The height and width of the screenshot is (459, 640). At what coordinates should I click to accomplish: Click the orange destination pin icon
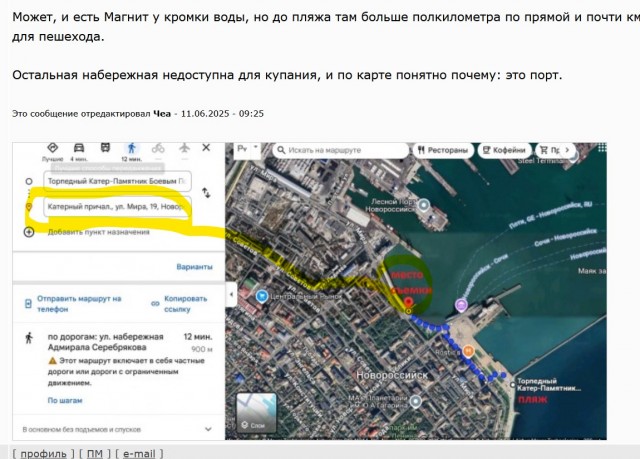(x=29, y=207)
